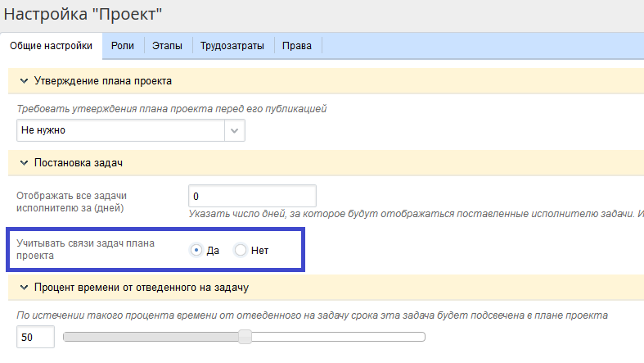Collapse the Процент времени section chevron
644x363 pixels.
pos(22,288)
